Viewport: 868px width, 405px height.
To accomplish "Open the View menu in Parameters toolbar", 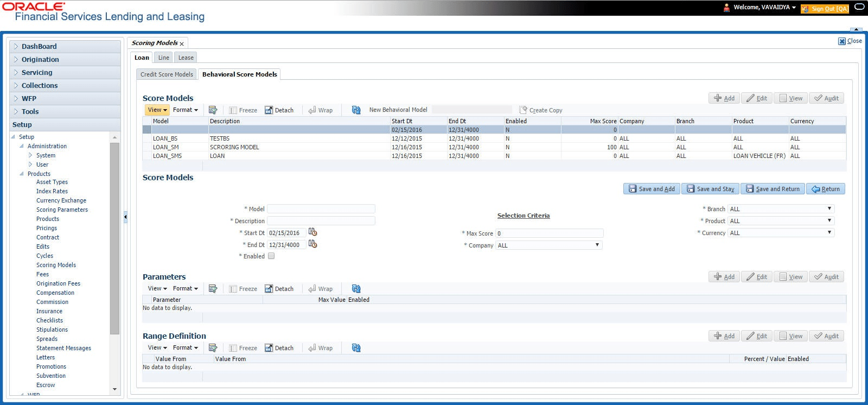I will pos(157,288).
